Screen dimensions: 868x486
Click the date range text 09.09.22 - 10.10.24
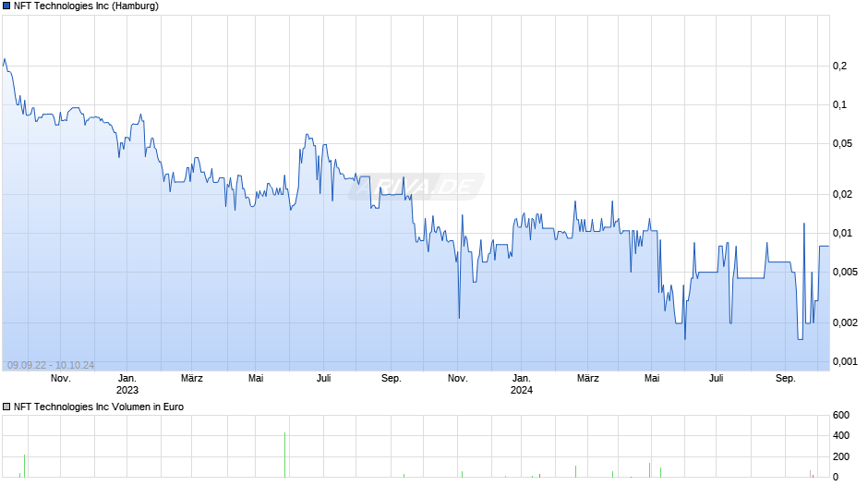(51, 365)
